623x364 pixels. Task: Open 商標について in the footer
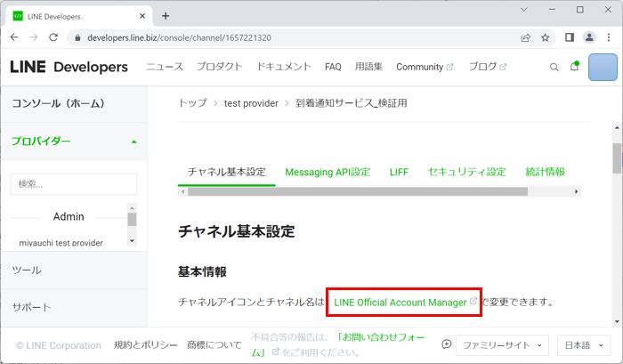pos(214,345)
